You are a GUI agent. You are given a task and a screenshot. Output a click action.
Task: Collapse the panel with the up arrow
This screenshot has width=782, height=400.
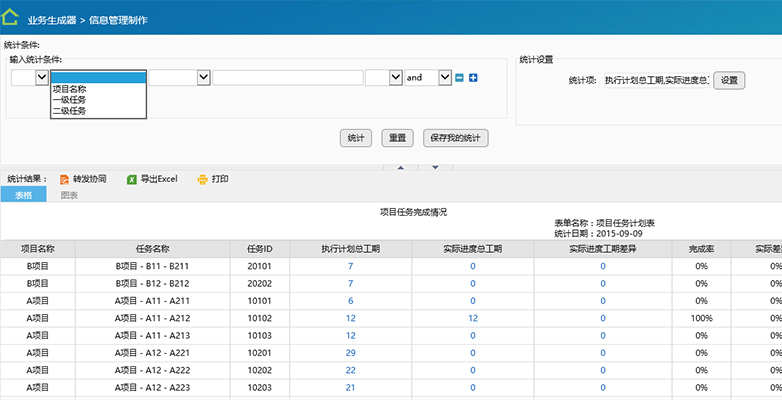(400, 167)
